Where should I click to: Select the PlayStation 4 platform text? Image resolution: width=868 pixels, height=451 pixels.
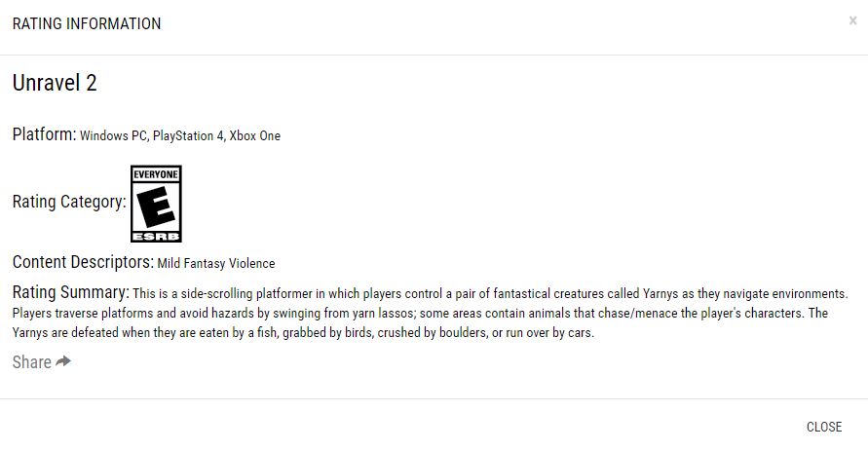pos(189,135)
